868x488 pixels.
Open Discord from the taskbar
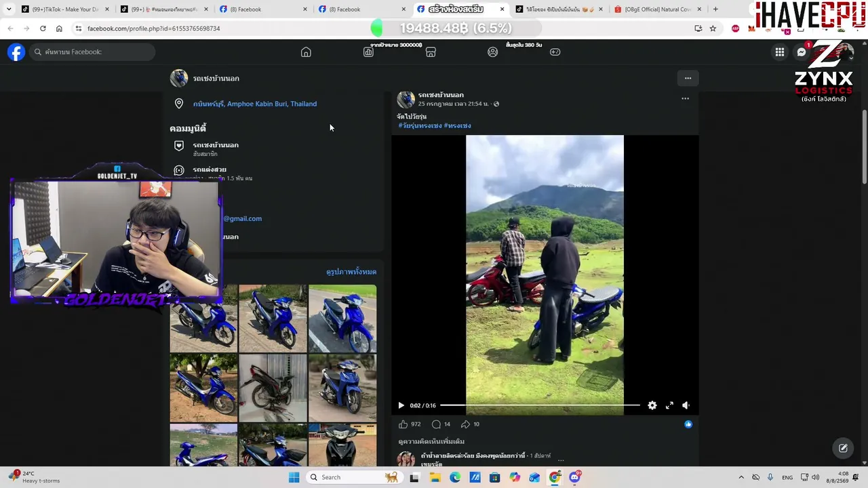click(574, 477)
